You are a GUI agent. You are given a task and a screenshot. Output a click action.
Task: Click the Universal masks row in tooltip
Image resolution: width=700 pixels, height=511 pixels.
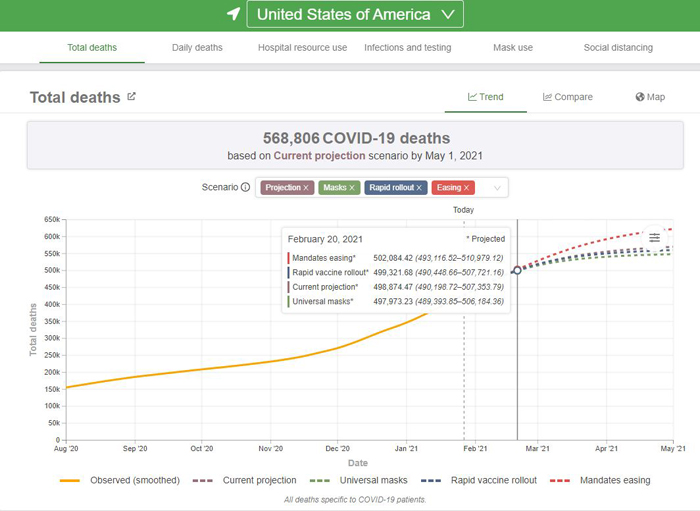[x=396, y=301]
